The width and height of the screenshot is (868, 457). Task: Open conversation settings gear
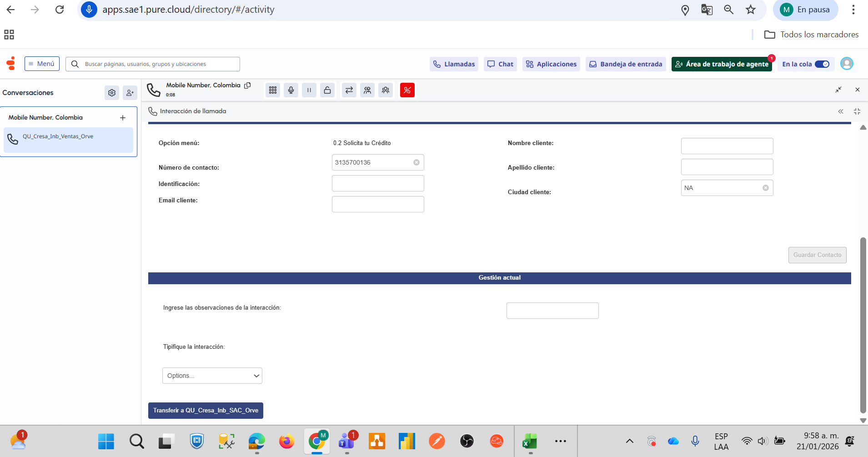(x=112, y=93)
